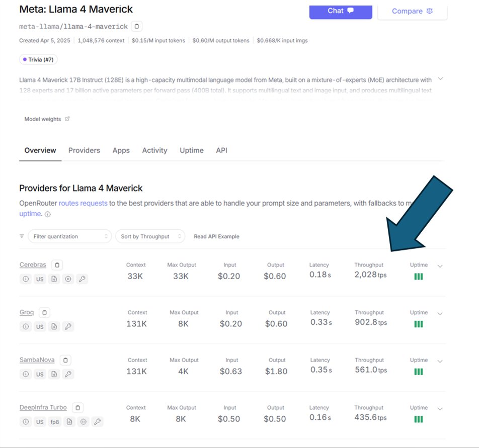Open the info icon in the Groq row
The image size is (479, 448).
coord(26,326)
